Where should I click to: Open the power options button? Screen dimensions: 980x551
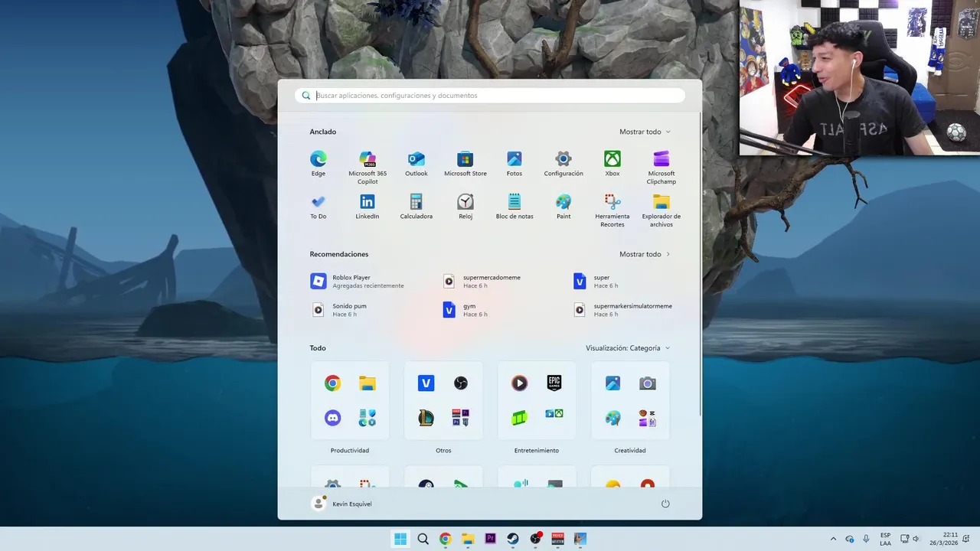point(665,504)
